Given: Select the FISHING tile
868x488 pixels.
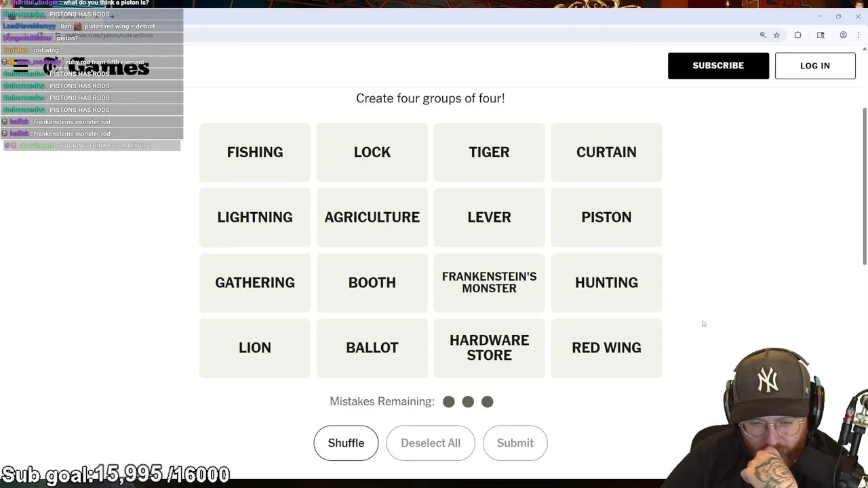Looking at the screenshot, I should coord(255,152).
